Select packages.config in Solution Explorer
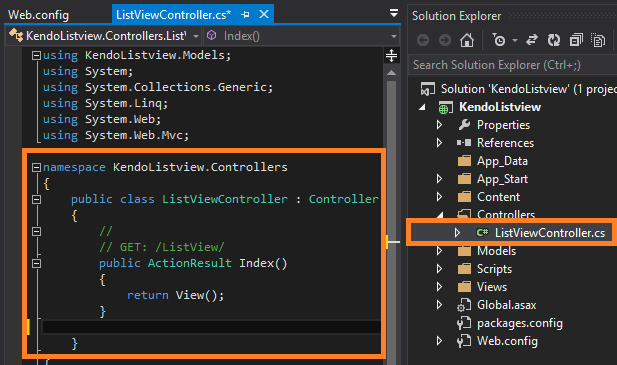This screenshot has width=617, height=365. coord(519,323)
